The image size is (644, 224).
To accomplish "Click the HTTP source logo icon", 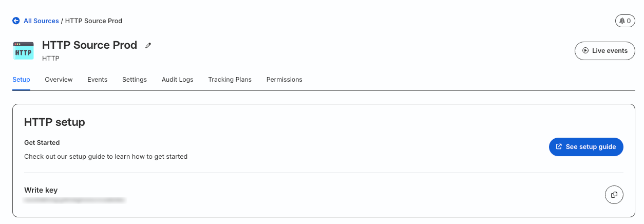I will tap(23, 51).
